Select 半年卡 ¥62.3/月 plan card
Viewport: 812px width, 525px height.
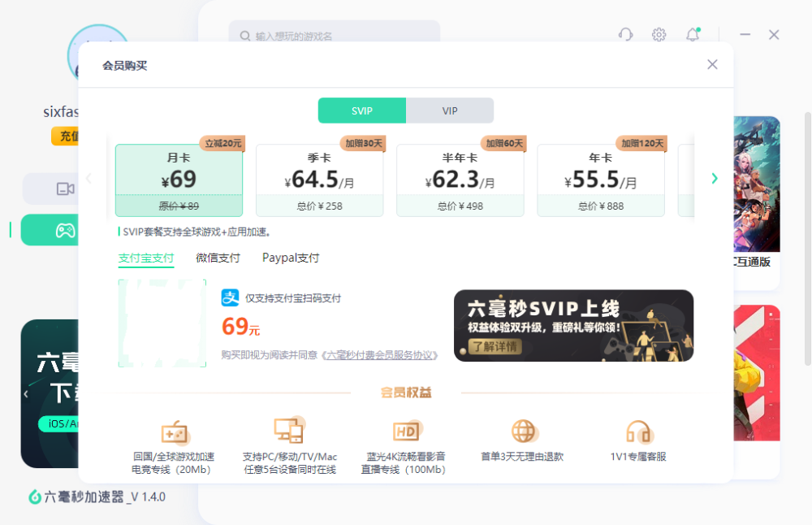click(460, 180)
